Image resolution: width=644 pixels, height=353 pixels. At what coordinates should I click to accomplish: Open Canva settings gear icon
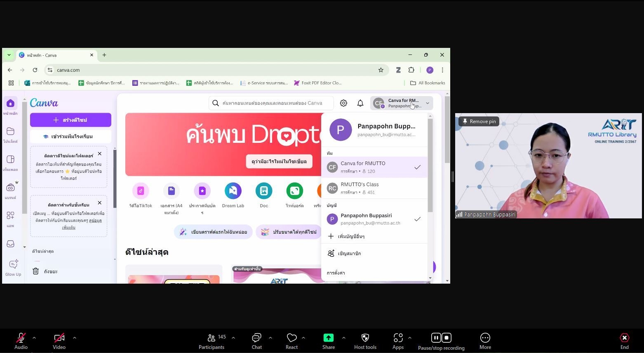(343, 103)
